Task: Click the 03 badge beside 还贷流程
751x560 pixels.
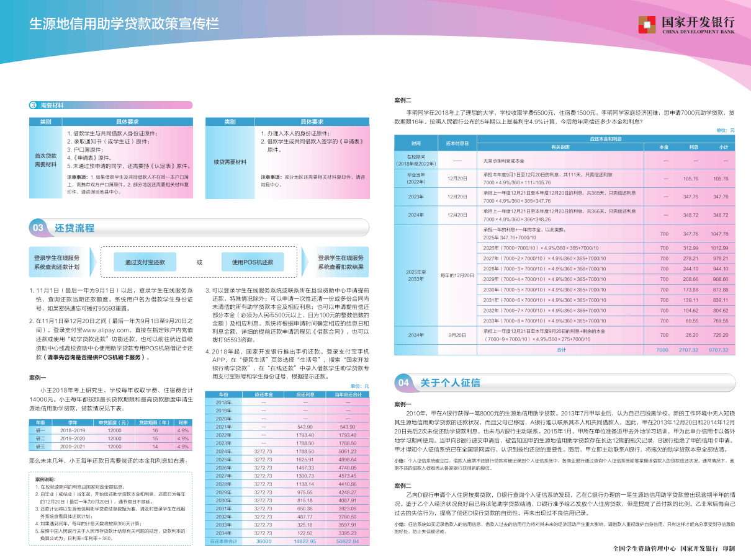Action: (38, 228)
